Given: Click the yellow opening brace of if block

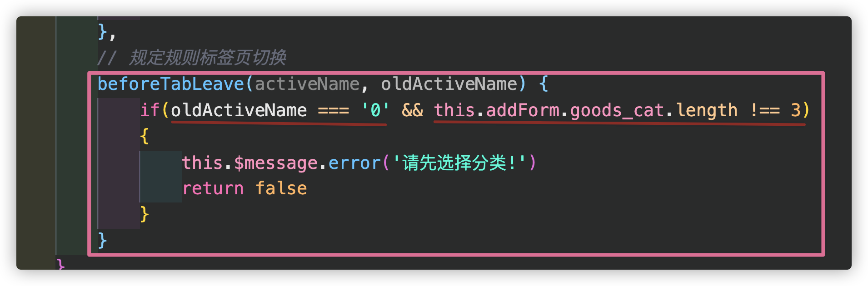Looking at the screenshot, I should pos(145,136).
